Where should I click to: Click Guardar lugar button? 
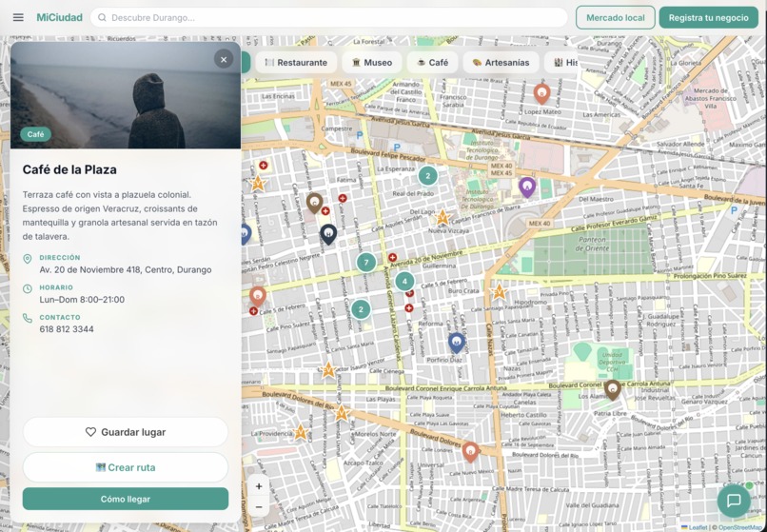pos(126,432)
